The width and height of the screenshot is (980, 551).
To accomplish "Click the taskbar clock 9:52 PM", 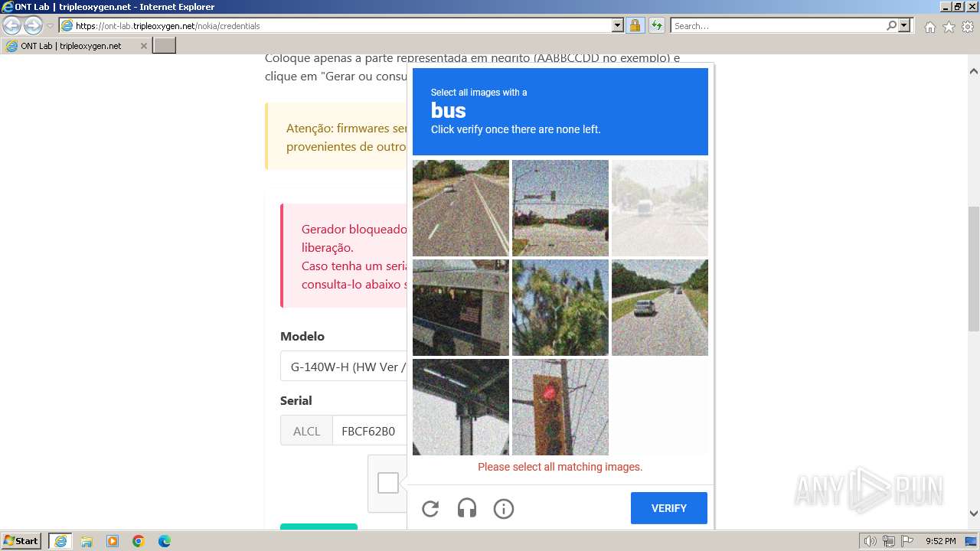I will tap(941, 541).
